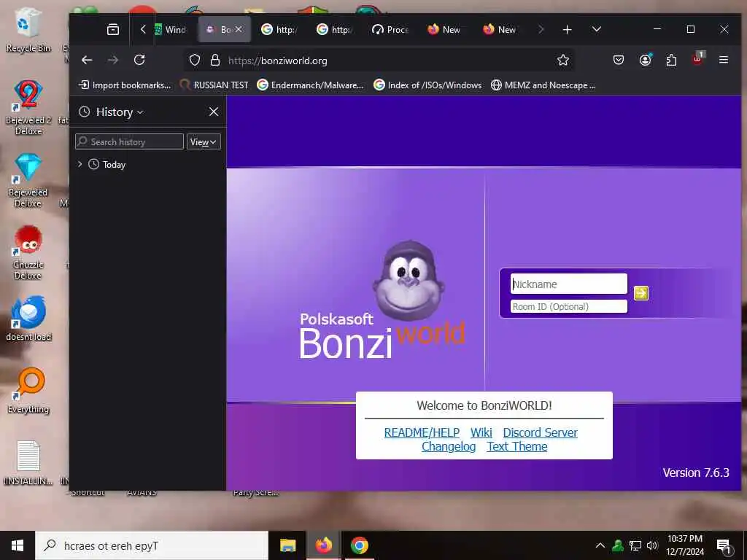Go forward one page

point(113,60)
